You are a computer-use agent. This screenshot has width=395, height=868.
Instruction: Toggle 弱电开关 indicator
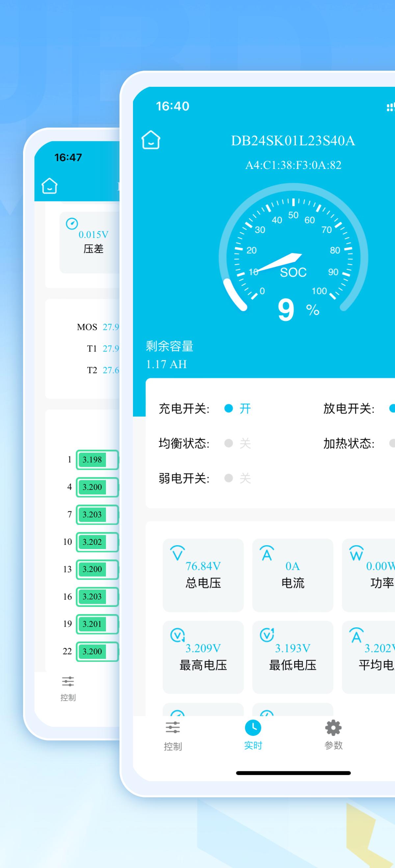[x=229, y=478]
